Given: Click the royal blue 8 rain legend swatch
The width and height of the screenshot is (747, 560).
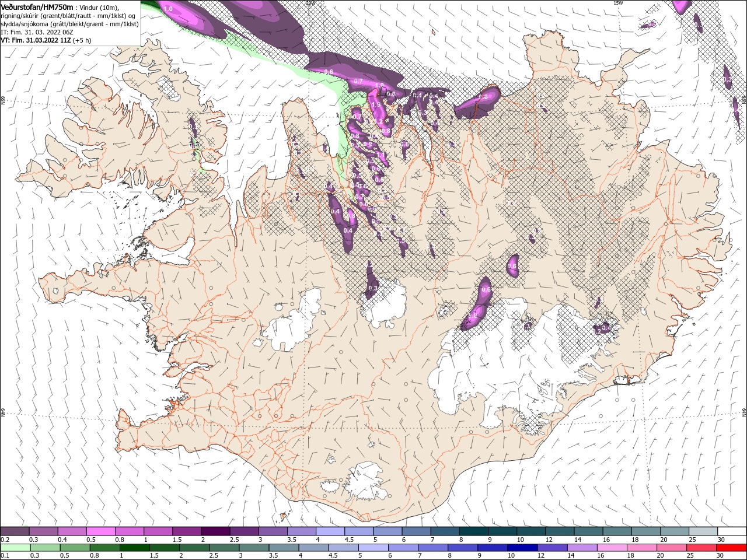Looking at the screenshot, I should [x=462, y=548].
